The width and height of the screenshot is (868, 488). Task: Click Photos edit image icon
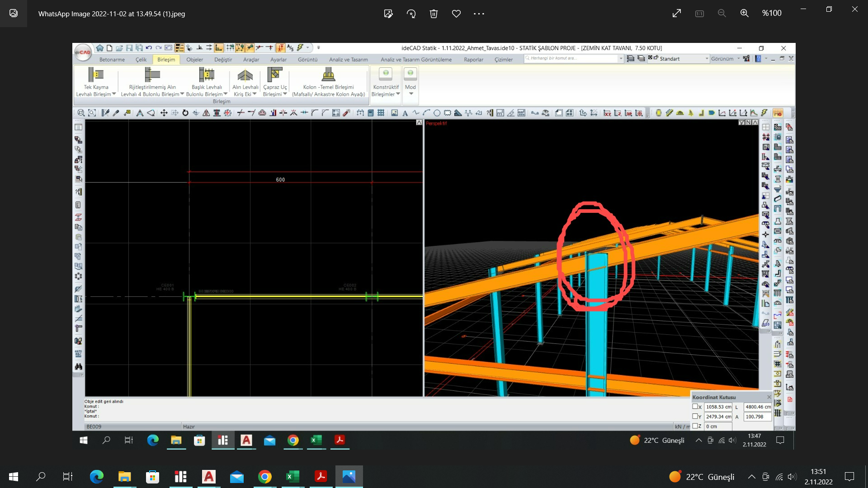(388, 14)
